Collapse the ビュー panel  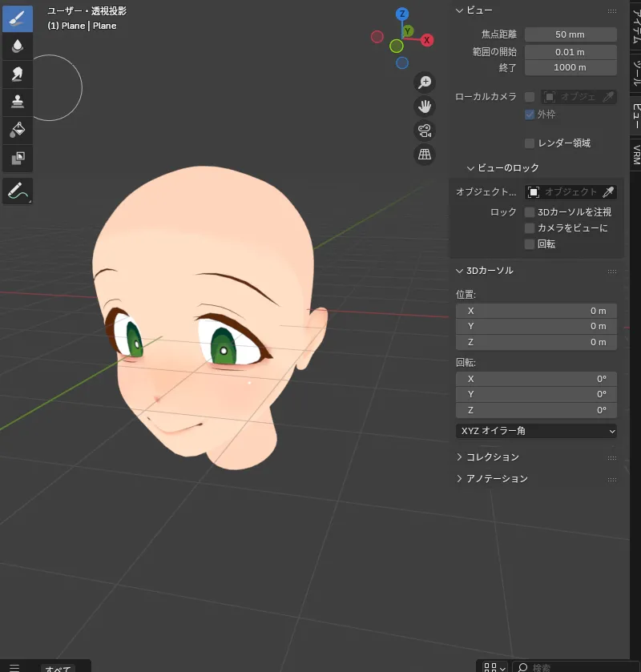click(x=459, y=10)
